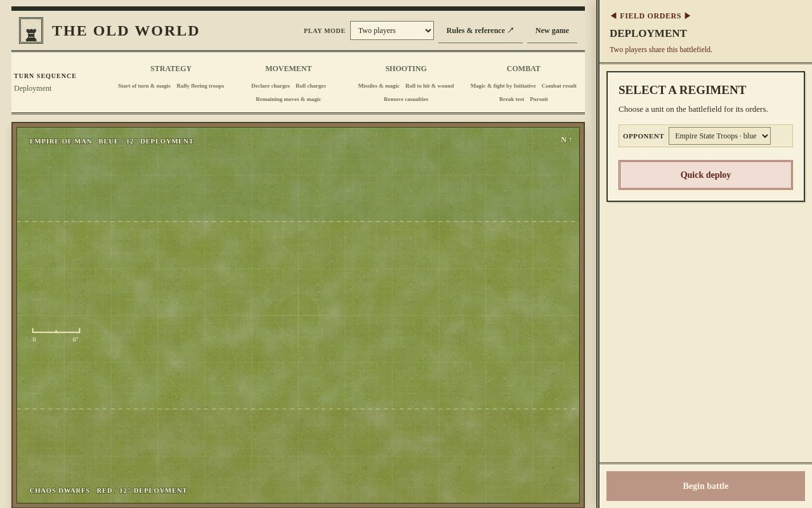
Task: Click the right Field Orders triangle
Action: 688,16
